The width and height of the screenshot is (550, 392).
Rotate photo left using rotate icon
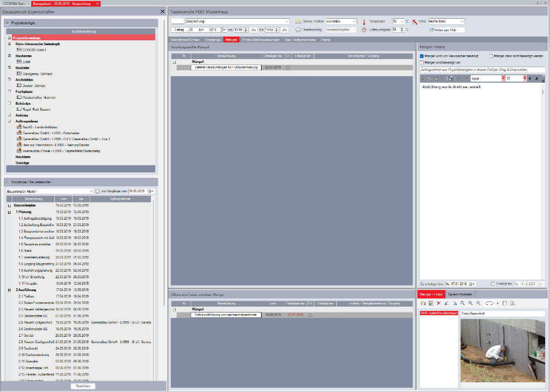pyautogui.click(x=446, y=303)
